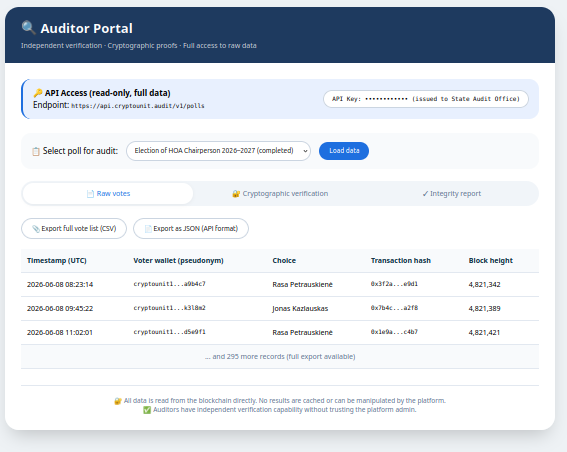Click the Block height column header

click(x=491, y=261)
